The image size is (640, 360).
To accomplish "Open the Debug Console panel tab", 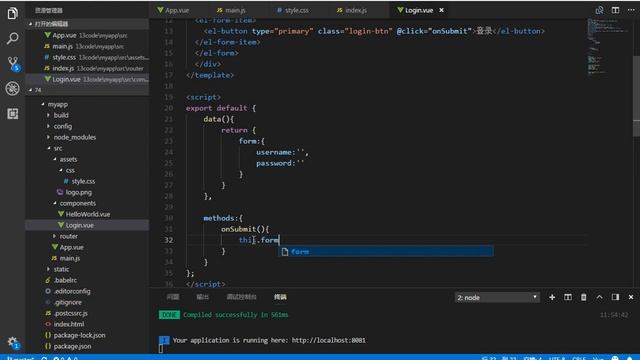I will pos(241,297).
